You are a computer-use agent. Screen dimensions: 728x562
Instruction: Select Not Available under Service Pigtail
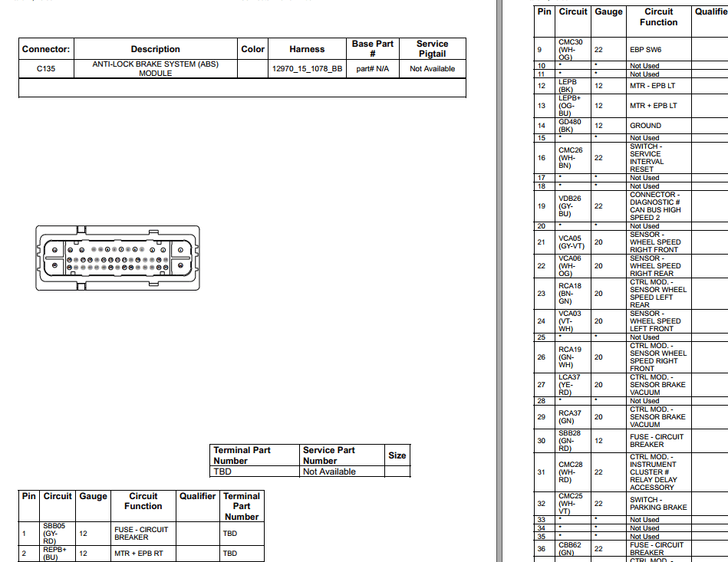click(432, 68)
